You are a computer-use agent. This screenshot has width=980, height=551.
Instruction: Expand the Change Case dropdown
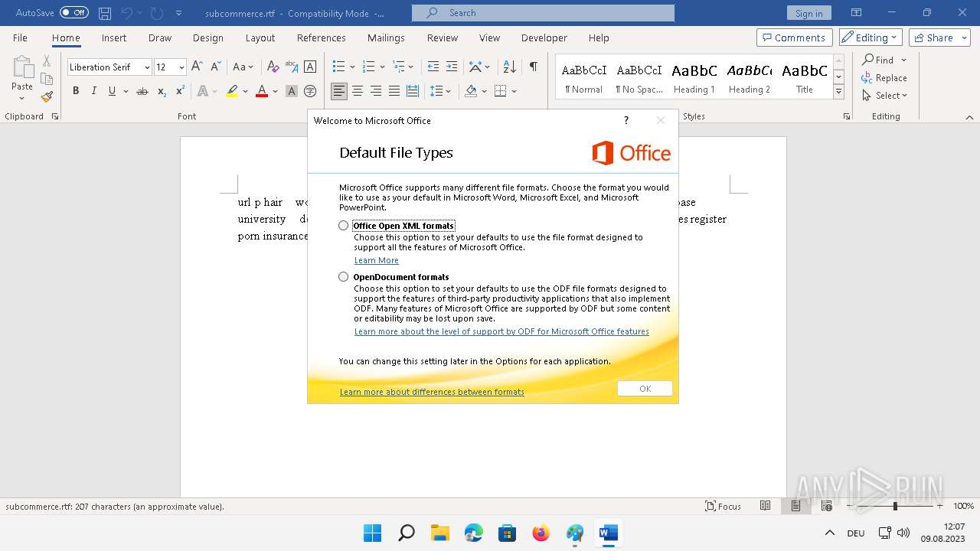click(x=250, y=67)
